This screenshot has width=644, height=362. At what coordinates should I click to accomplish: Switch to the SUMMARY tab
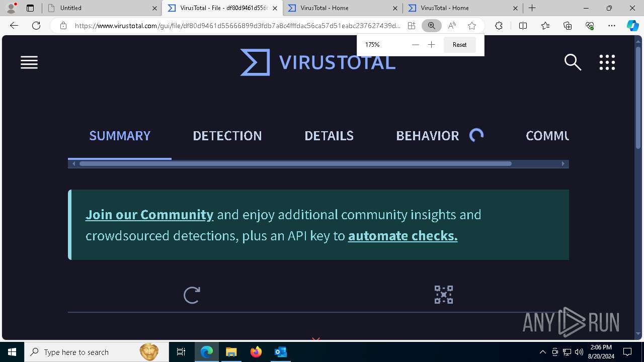pyautogui.click(x=120, y=135)
